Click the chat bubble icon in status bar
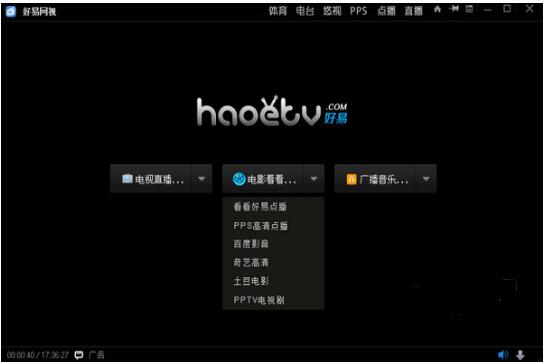 (x=79, y=355)
